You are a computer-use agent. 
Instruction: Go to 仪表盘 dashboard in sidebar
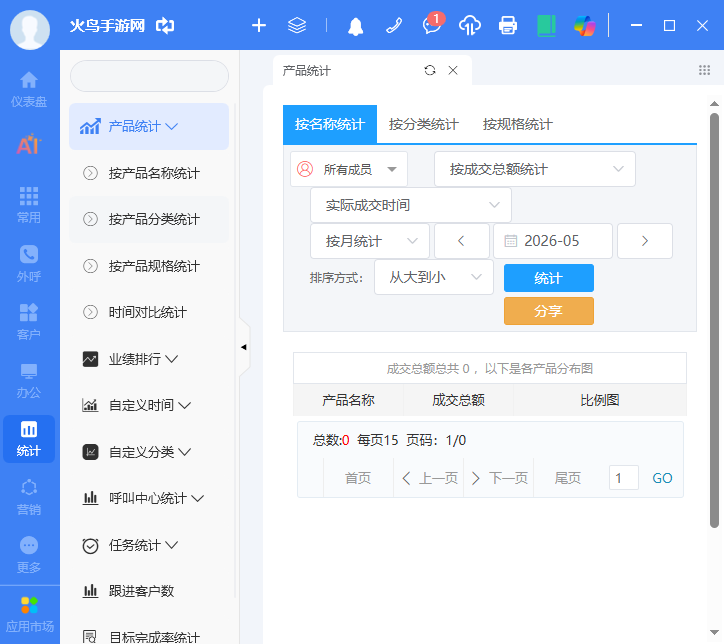[29, 90]
